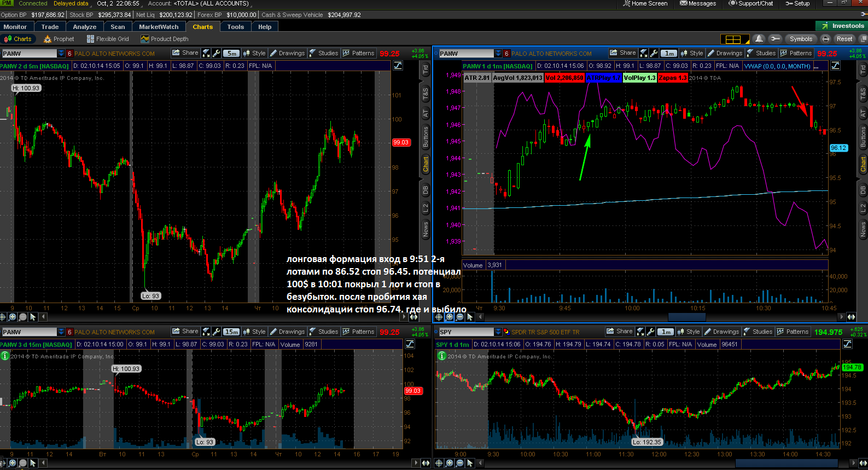Switch to the Trade tab
This screenshot has height=470, width=868.
coord(50,26)
